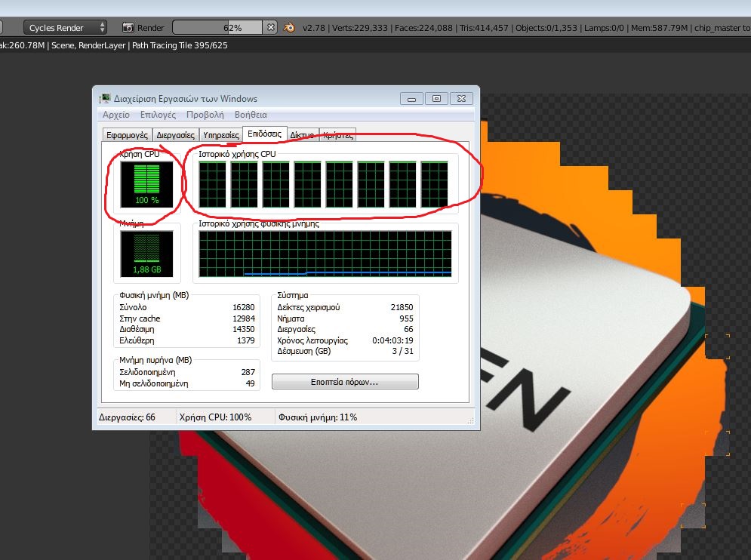The height and width of the screenshot is (560, 751).
Task: Open the Προβολή menu
Action: [x=205, y=115]
